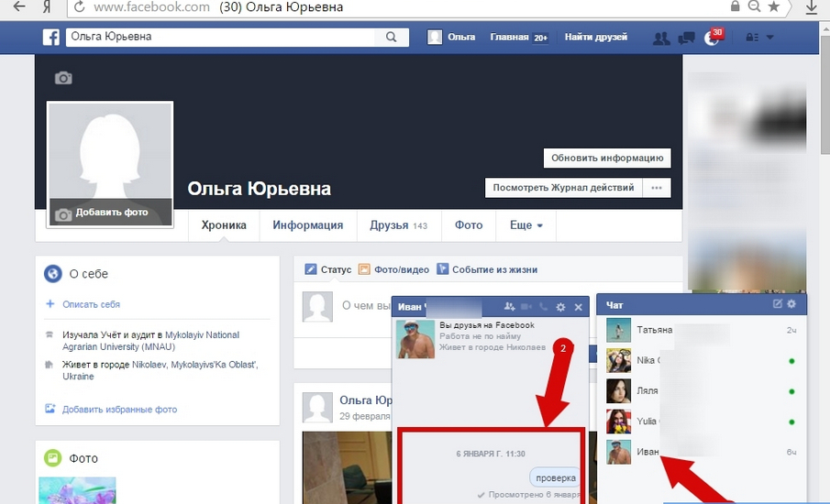Image resolution: width=830 pixels, height=504 pixels.
Task: Open chat with Ляля
Action: [x=702, y=391]
